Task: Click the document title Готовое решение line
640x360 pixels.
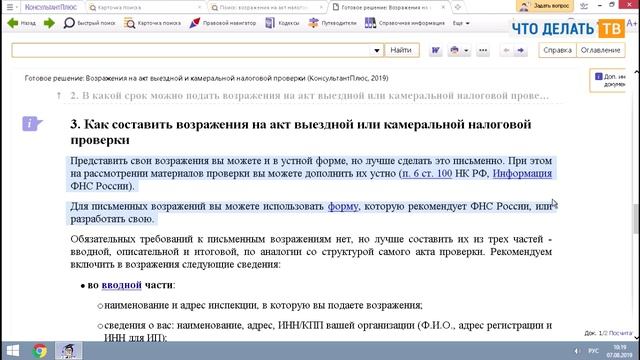Action: point(207,78)
